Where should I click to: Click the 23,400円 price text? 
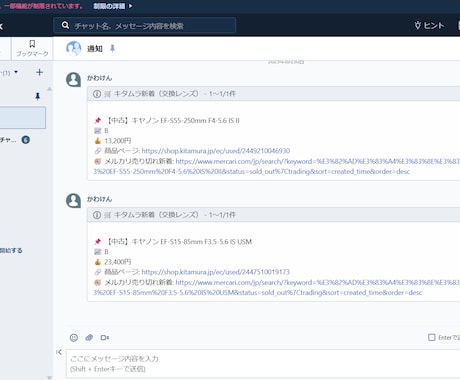[118, 262]
